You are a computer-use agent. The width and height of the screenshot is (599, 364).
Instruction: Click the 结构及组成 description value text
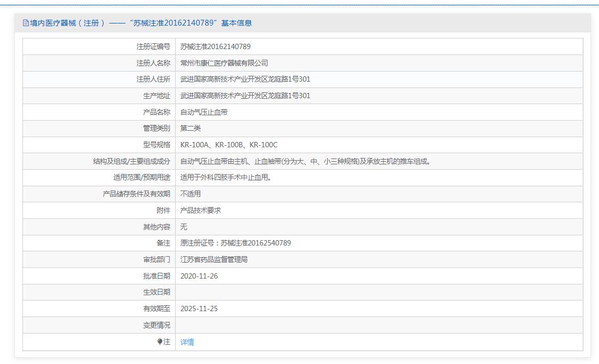pyautogui.click(x=306, y=161)
